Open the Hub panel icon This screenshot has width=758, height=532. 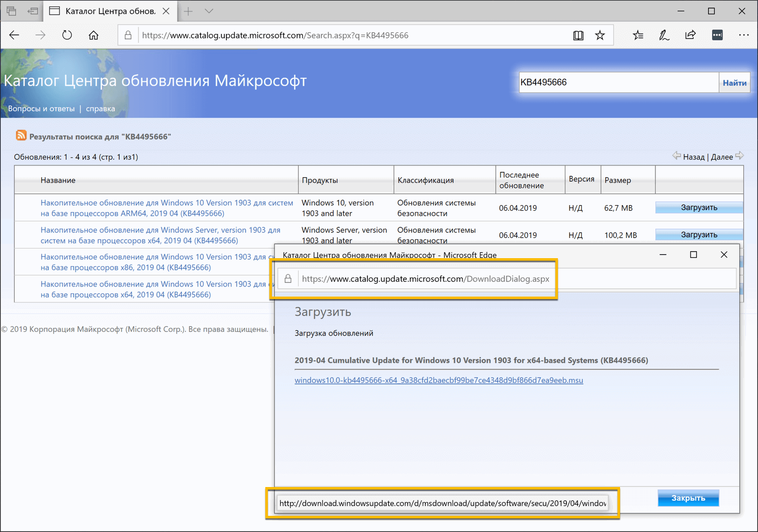[638, 35]
